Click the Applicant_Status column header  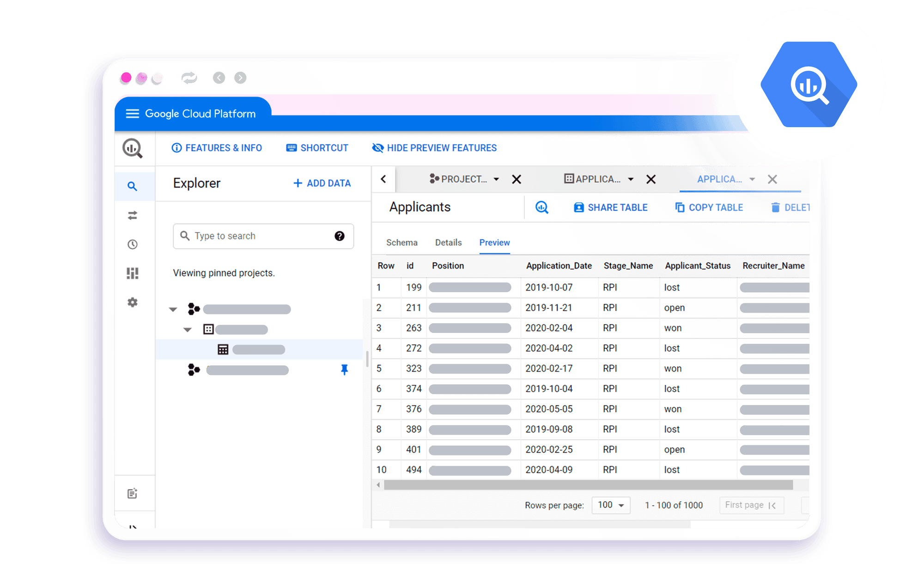point(698,266)
